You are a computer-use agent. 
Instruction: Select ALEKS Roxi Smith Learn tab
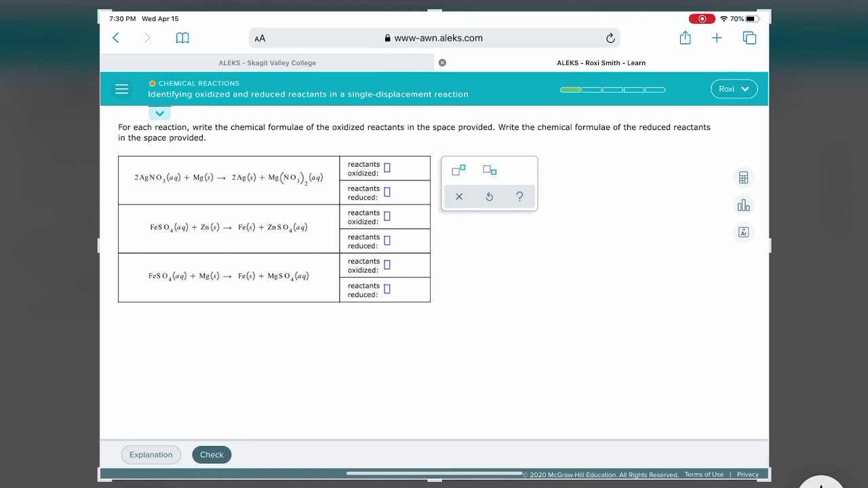click(x=601, y=62)
